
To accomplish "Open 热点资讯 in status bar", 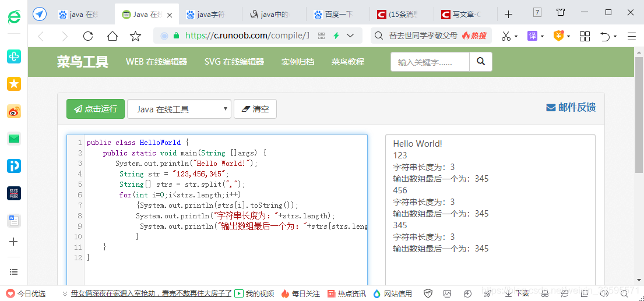I will pos(347,293).
